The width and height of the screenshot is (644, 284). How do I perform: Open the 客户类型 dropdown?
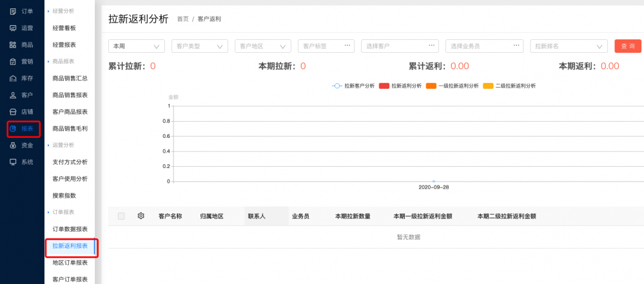200,46
